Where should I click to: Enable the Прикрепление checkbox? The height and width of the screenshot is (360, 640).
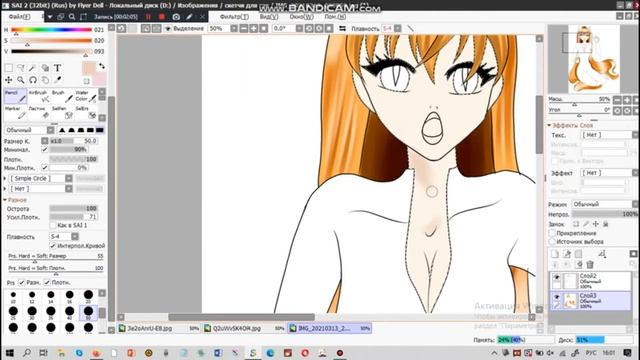[552, 233]
